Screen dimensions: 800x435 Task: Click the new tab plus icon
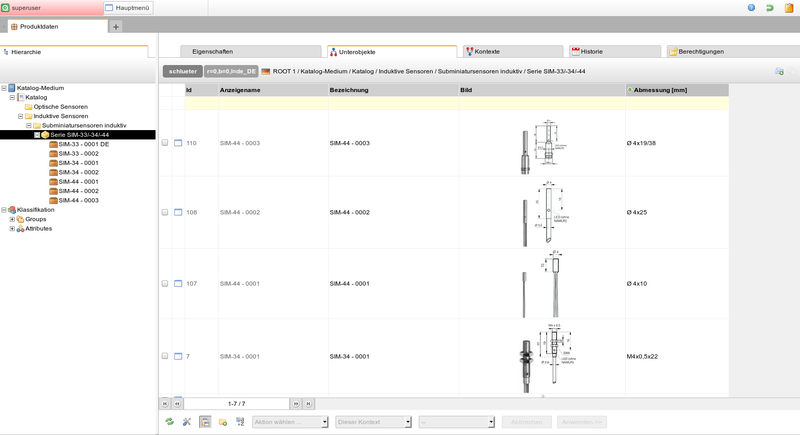click(116, 26)
